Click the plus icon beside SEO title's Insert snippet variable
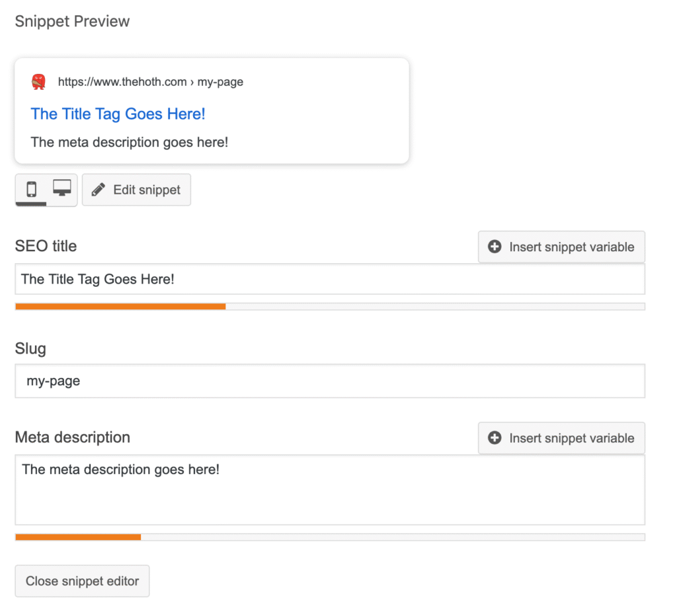Screen dimensions: 677x616 pos(495,247)
